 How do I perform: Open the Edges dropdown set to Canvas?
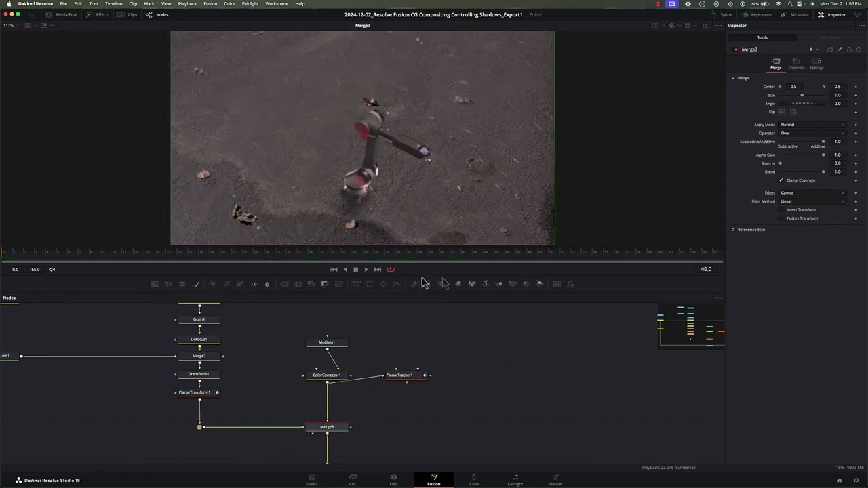click(812, 192)
